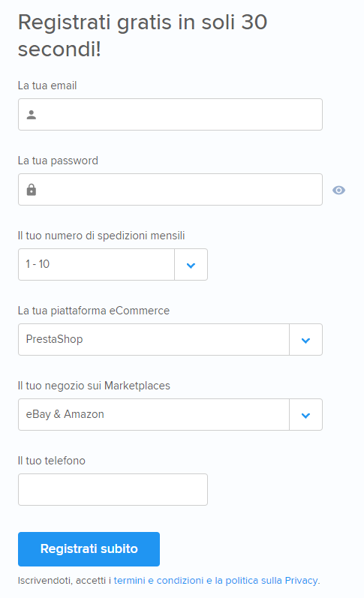Focus the La tua email input field

pos(170,114)
